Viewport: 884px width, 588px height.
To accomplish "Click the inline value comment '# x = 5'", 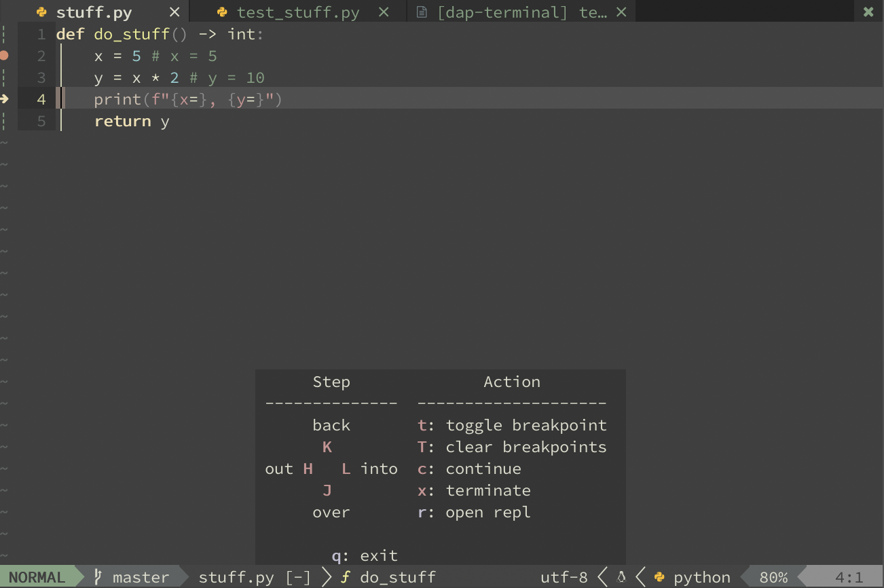I will pos(184,56).
